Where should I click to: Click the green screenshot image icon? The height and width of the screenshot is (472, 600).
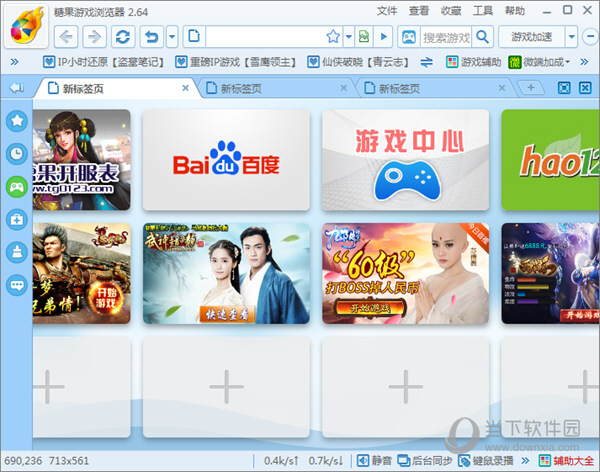point(364,37)
